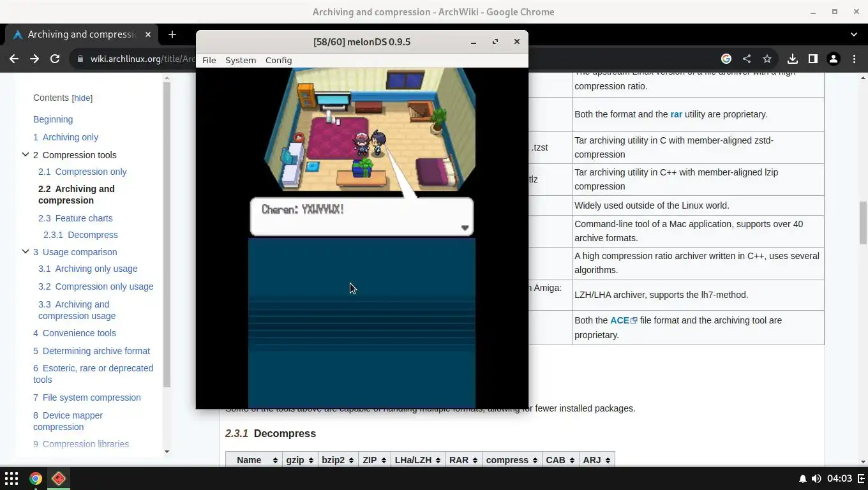Bookmark this page with star icon
The image size is (868, 490).
(x=767, y=59)
